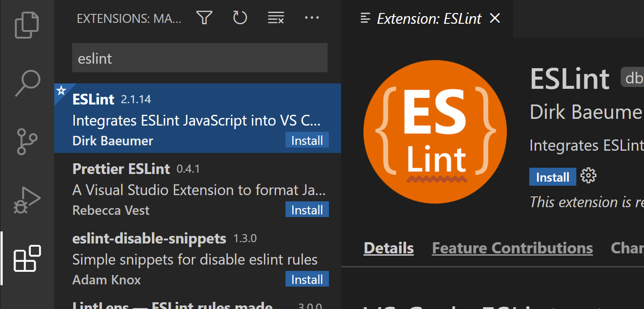
Task: Install the eslint-disable-snippets extension
Action: click(307, 279)
